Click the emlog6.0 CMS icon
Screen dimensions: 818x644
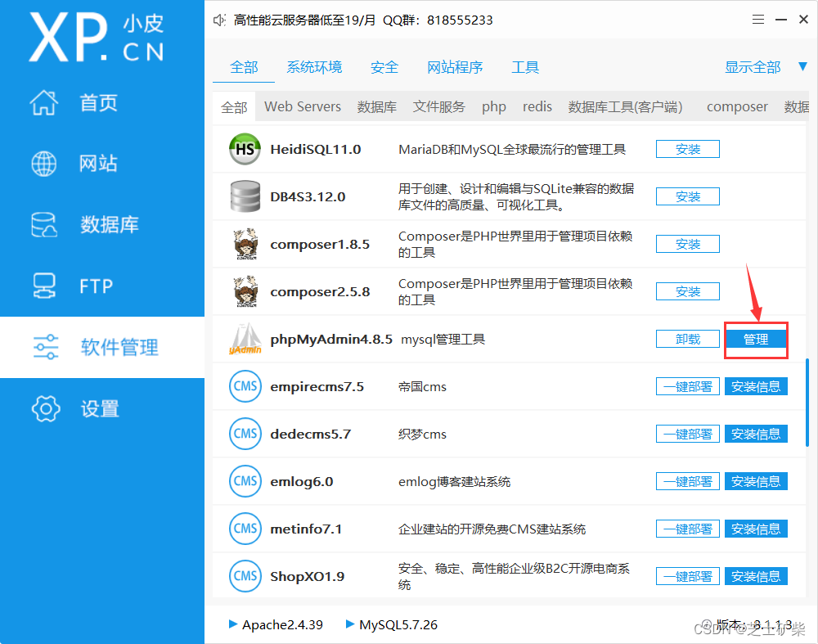tap(245, 481)
